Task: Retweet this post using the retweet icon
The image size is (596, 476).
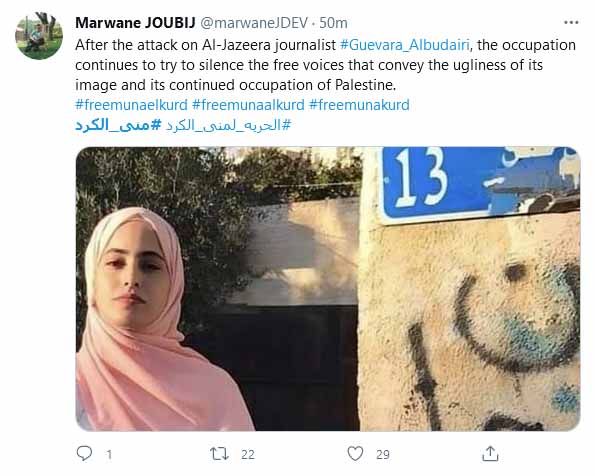Action: click(219, 454)
